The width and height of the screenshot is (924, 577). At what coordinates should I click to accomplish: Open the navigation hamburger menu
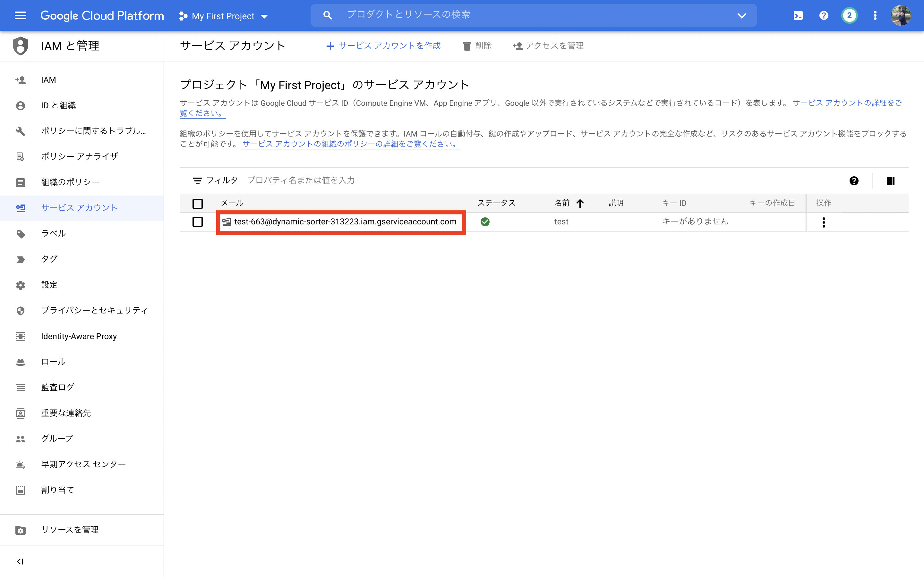coord(20,15)
